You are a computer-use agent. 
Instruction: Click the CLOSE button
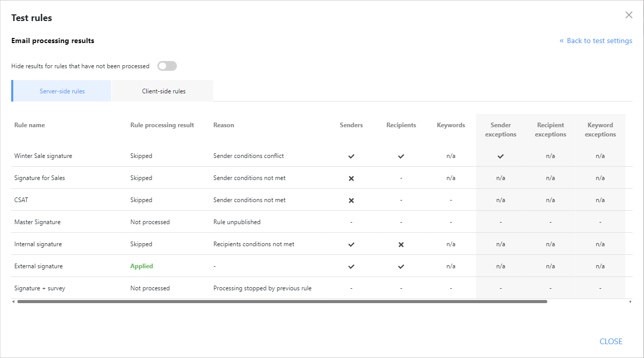(611, 341)
